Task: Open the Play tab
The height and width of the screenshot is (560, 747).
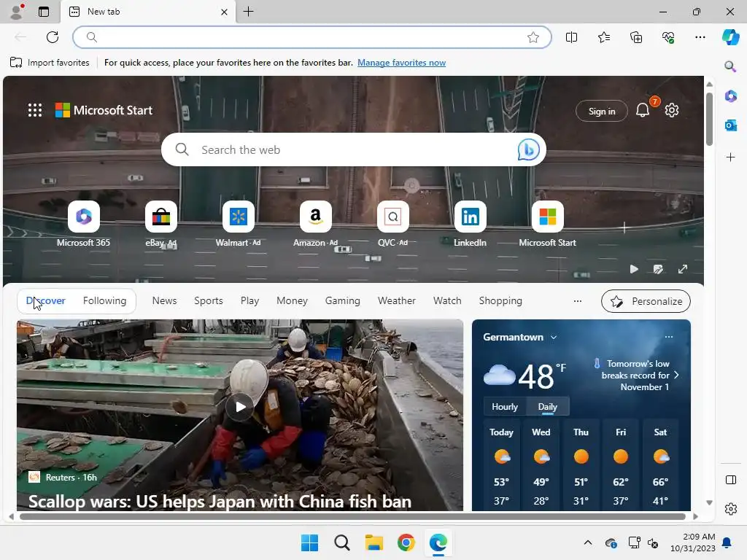Action: (249, 301)
